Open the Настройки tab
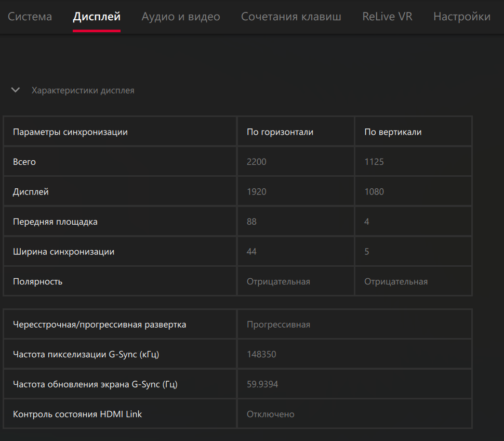The image size is (504, 441). (x=462, y=17)
